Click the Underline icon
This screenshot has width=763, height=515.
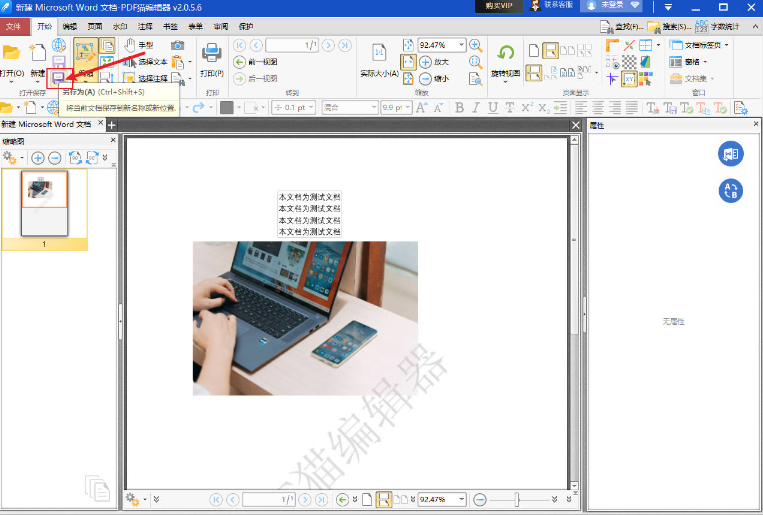tap(493, 108)
